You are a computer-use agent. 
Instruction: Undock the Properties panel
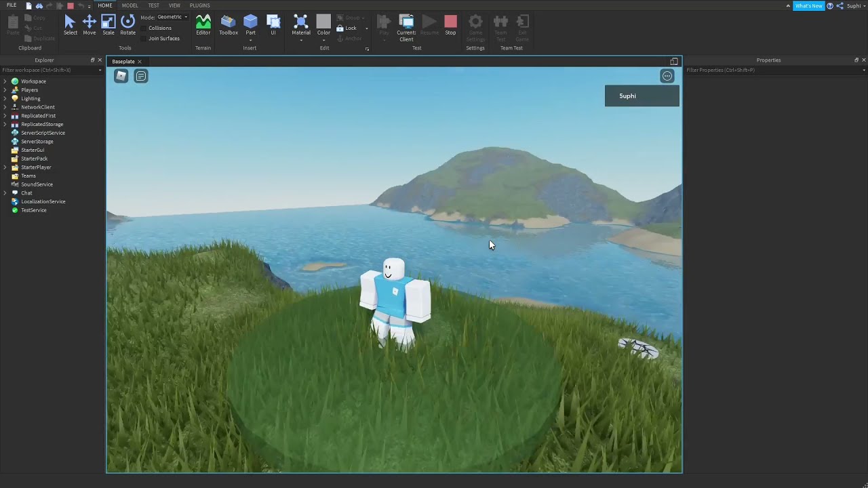[x=856, y=60]
